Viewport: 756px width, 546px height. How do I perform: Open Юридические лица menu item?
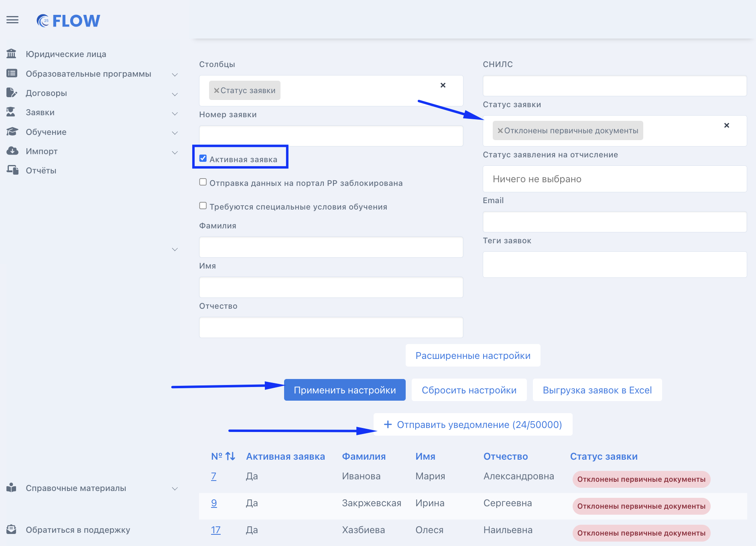(x=66, y=54)
